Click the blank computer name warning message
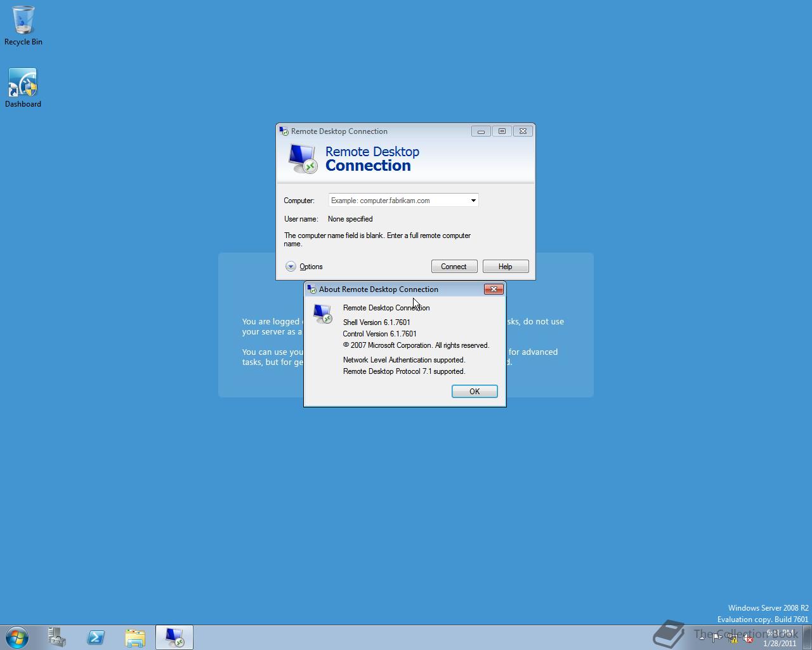 pyautogui.click(x=377, y=239)
